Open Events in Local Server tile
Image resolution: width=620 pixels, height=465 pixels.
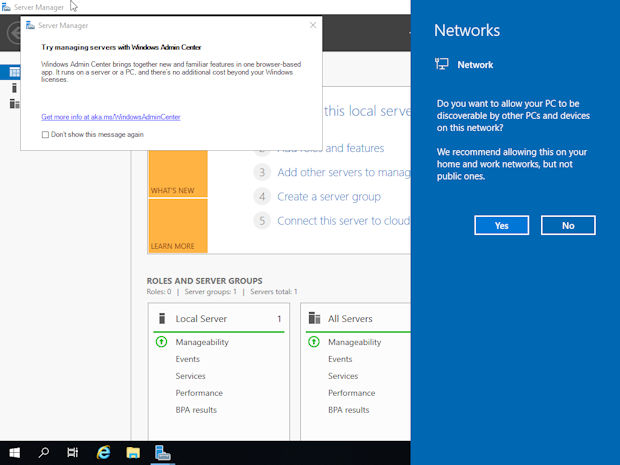(187, 359)
